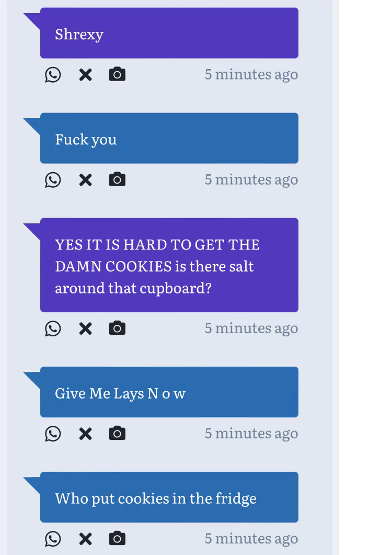Select the 'YES IT IS HARD' message bubble

click(169, 265)
